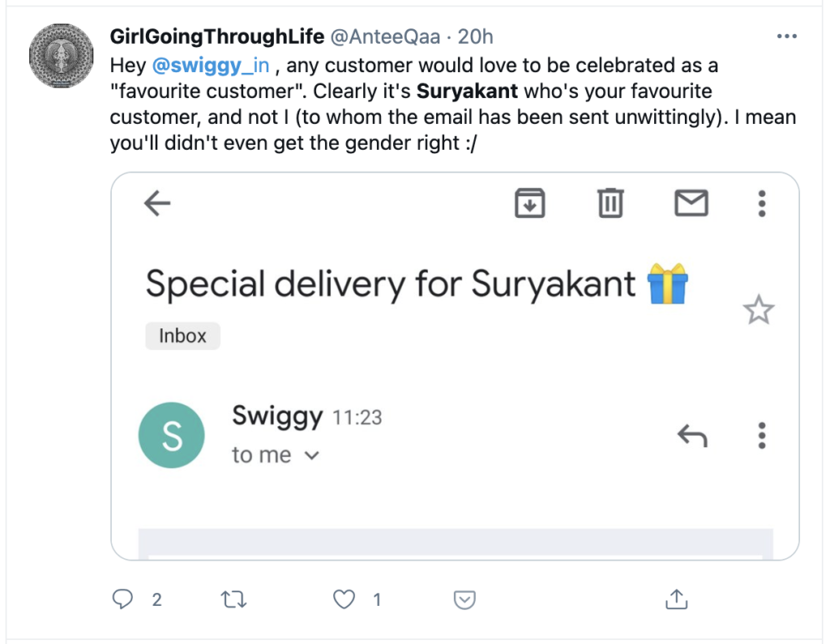Reply to Swiggy using the reply arrow
Image resolution: width=830 pixels, height=644 pixels.
click(692, 437)
